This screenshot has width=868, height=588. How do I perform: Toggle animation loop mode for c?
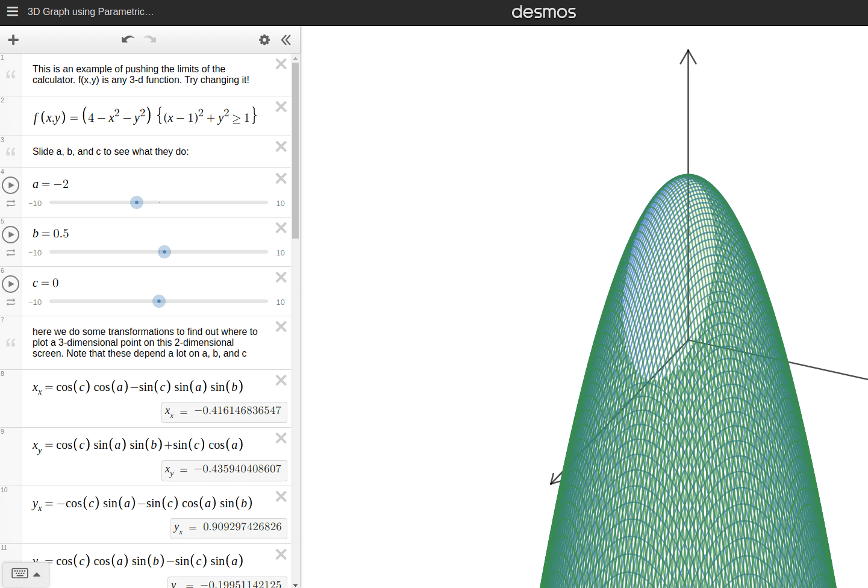(x=11, y=302)
